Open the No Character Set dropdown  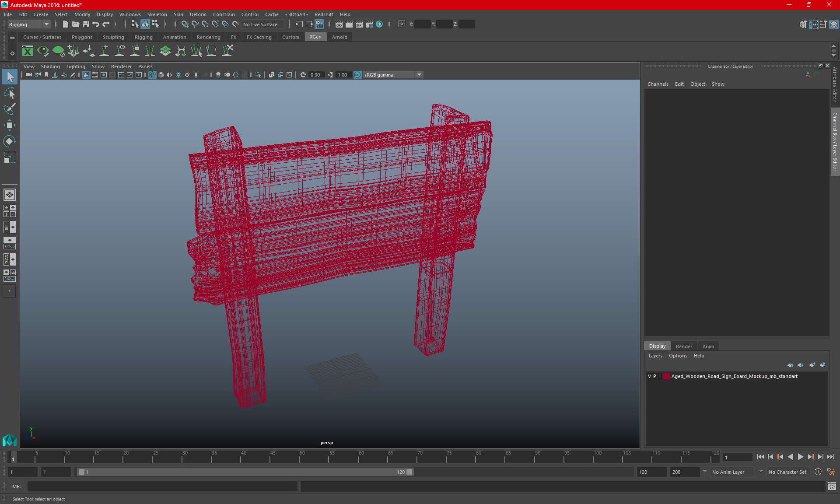[788, 472]
